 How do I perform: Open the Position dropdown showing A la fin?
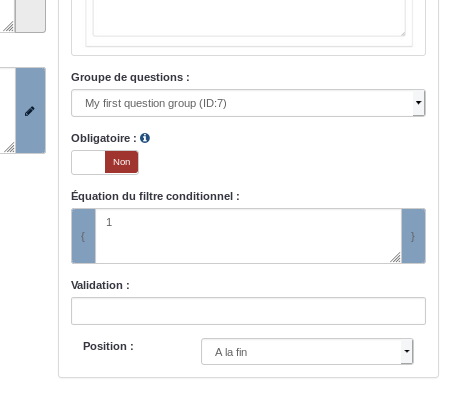307,352
